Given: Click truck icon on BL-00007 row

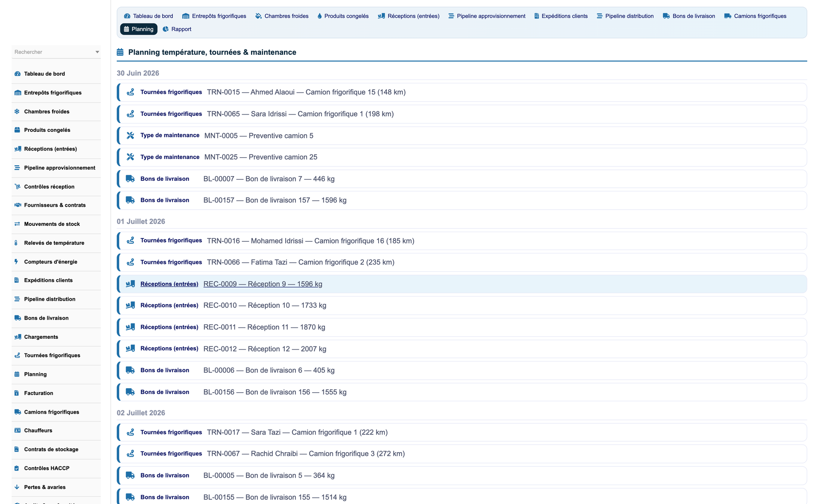Looking at the screenshot, I should (131, 179).
